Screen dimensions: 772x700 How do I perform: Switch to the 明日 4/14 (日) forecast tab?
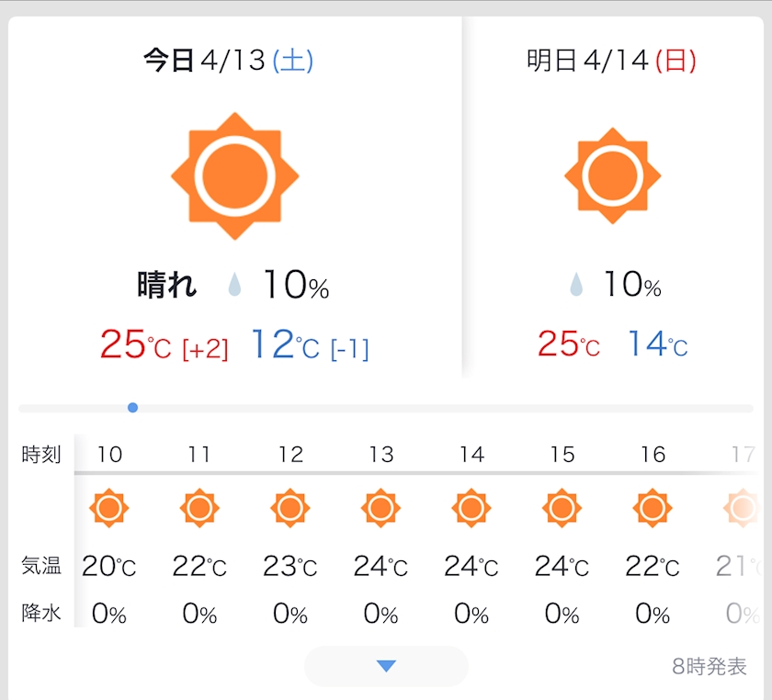611,62
